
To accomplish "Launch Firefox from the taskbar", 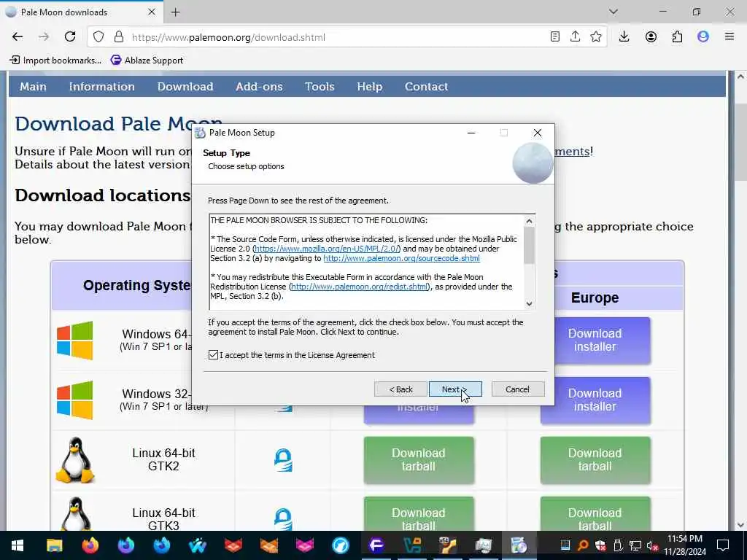I will 90,545.
